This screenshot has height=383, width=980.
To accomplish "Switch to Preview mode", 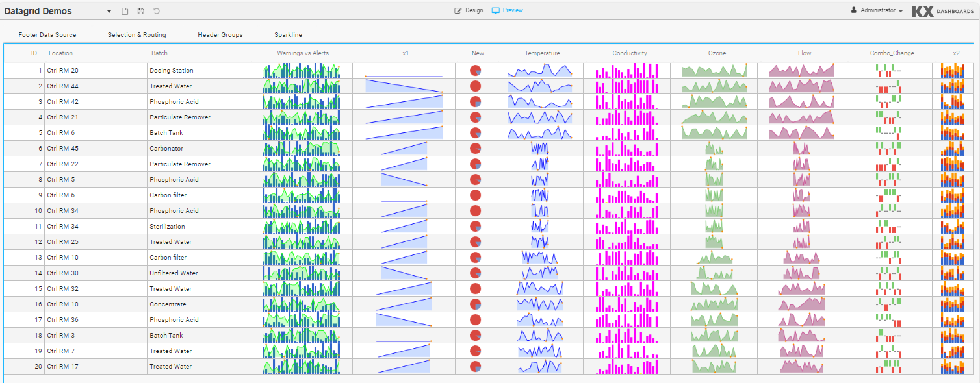I will (x=507, y=10).
